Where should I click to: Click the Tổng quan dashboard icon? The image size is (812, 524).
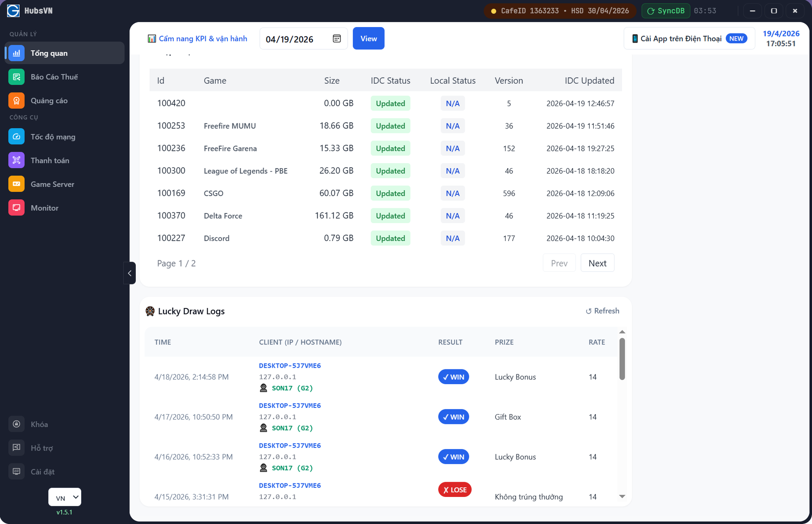[16, 53]
